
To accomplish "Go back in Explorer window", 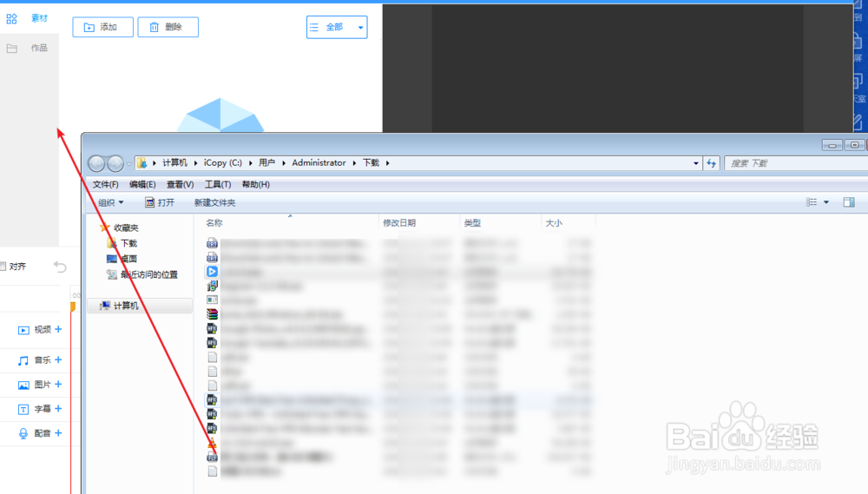I will click(x=96, y=163).
